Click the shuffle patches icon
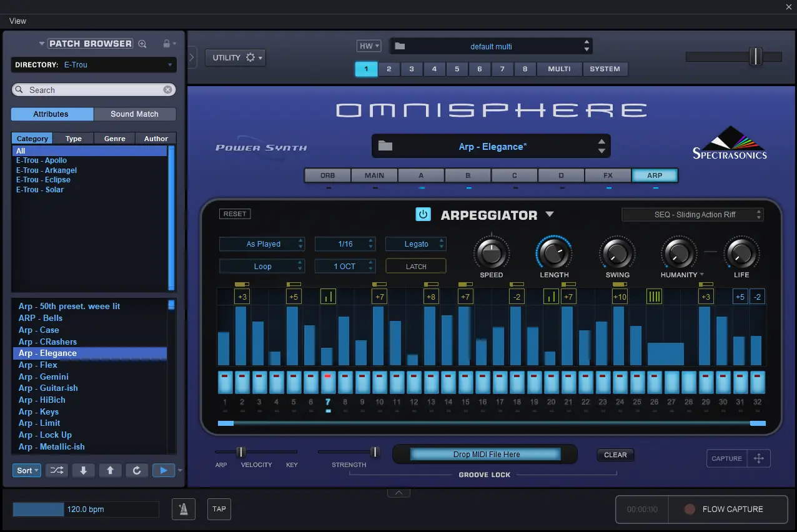 pyautogui.click(x=57, y=470)
